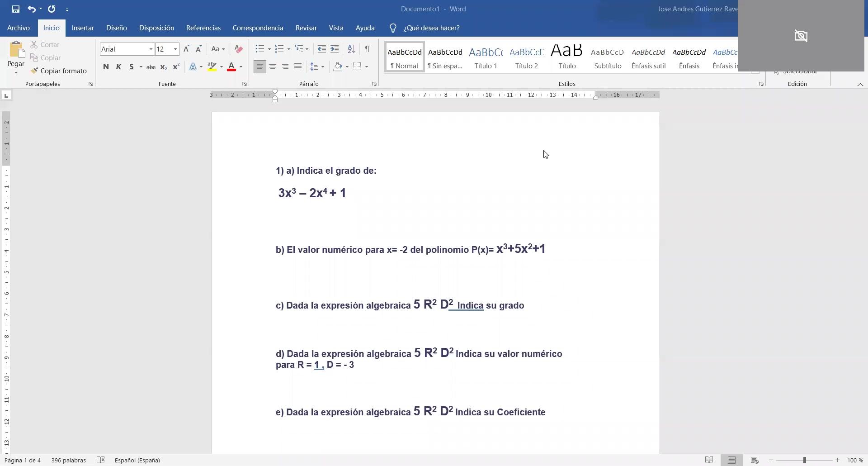The image size is (868, 466).
Task: Switch to the Disposición tab
Action: coord(156,28)
